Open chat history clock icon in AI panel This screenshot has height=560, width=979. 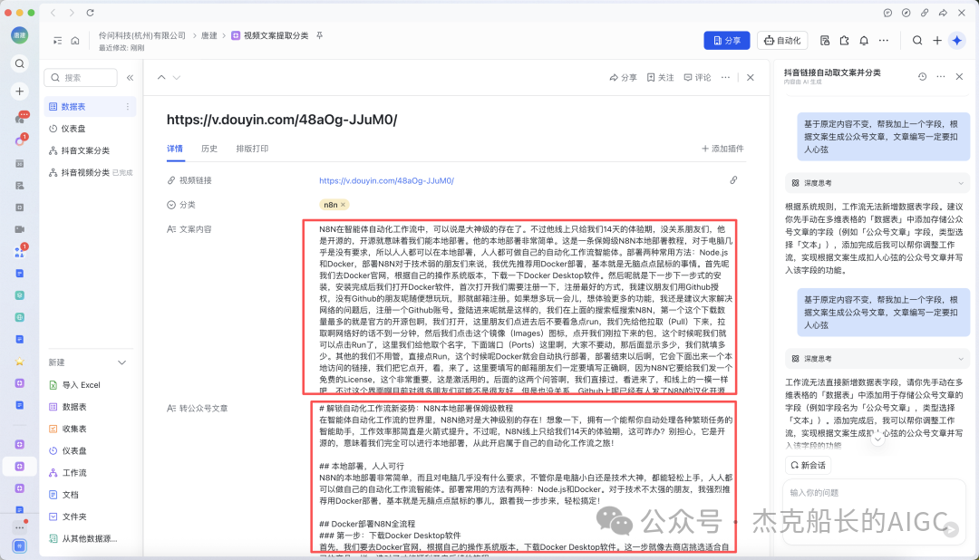[x=922, y=76]
